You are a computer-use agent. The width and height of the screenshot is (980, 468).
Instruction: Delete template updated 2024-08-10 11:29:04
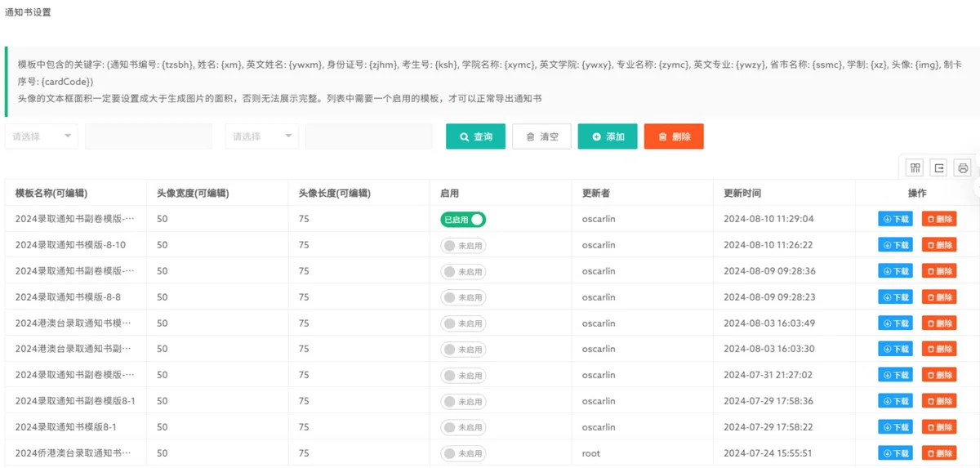tap(939, 219)
